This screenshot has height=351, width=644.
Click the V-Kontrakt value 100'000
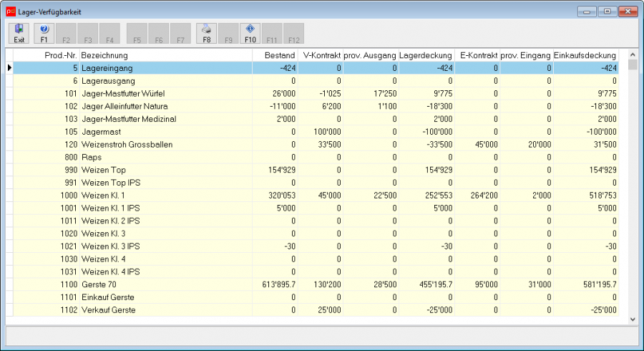click(x=327, y=132)
